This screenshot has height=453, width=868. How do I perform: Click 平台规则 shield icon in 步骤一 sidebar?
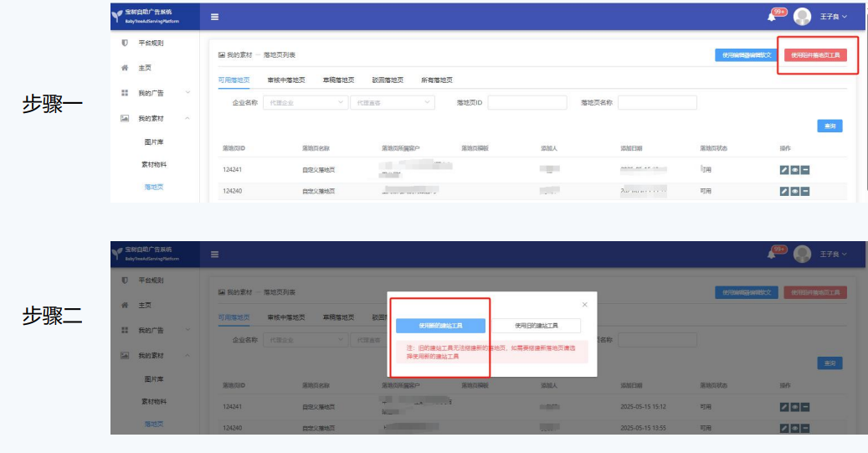coord(125,43)
